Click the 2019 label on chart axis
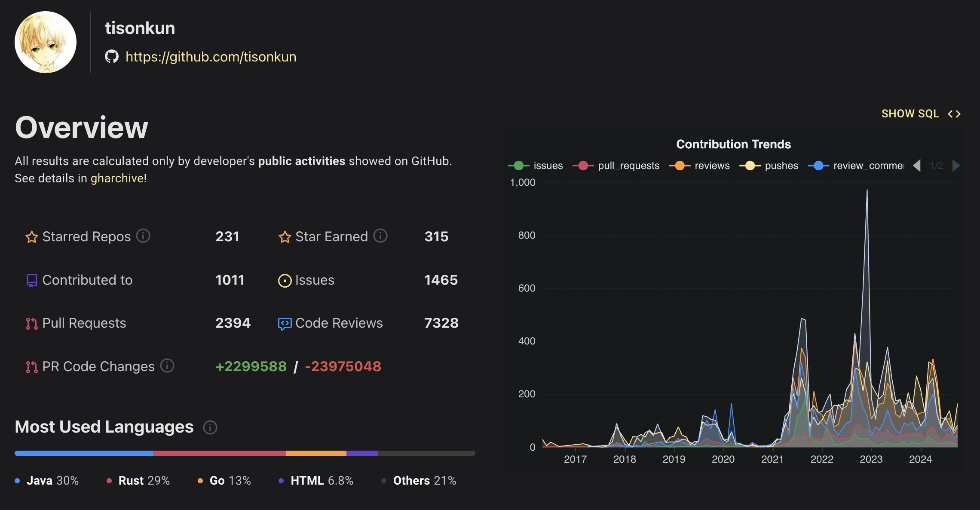980x510 pixels. (x=674, y=459)
